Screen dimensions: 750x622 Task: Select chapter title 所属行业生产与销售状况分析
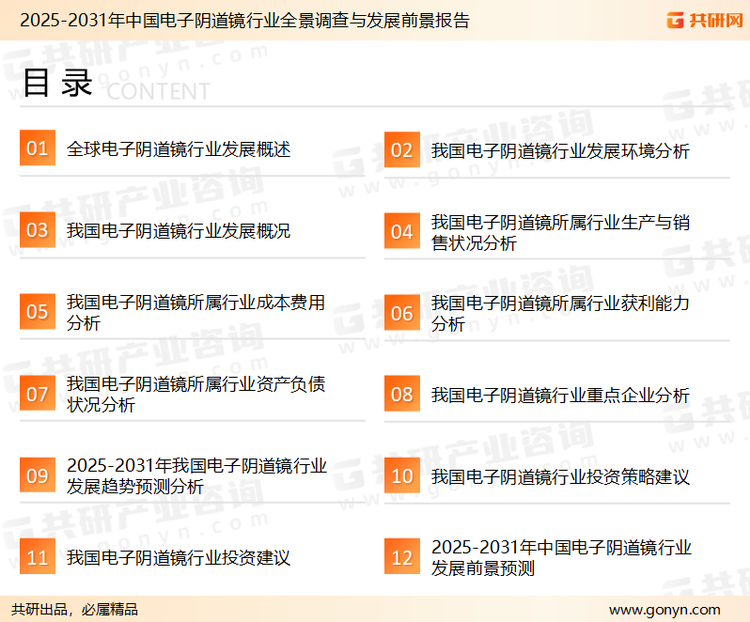click(560, 233)
